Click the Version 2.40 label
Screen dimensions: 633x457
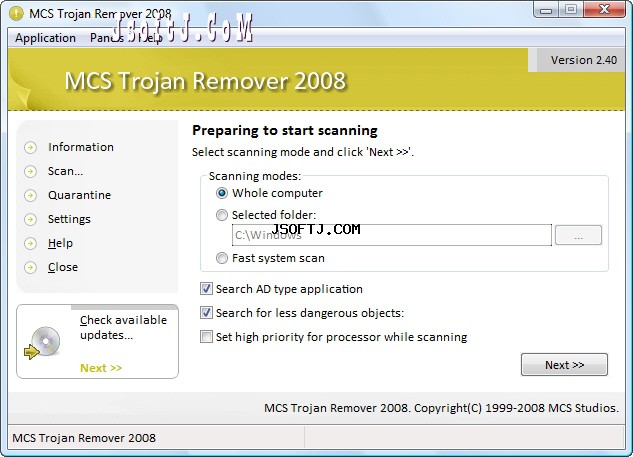(x=584, y=60)
